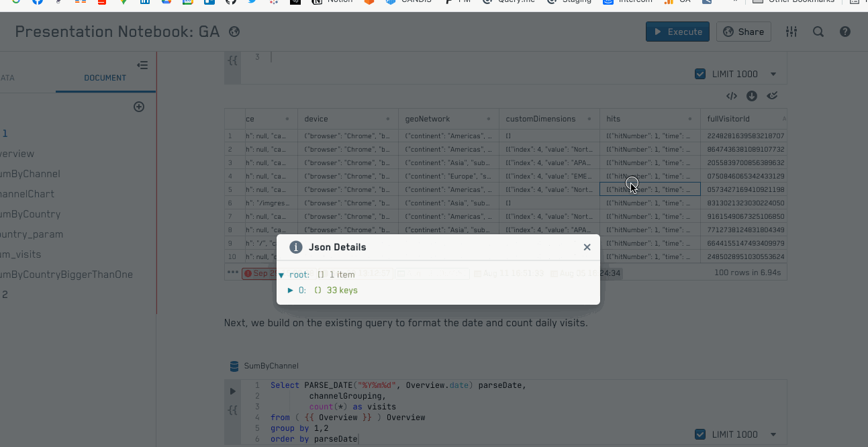Switch to the DATA tab
Screen dimensions: 868x447
tap(7, 78)
